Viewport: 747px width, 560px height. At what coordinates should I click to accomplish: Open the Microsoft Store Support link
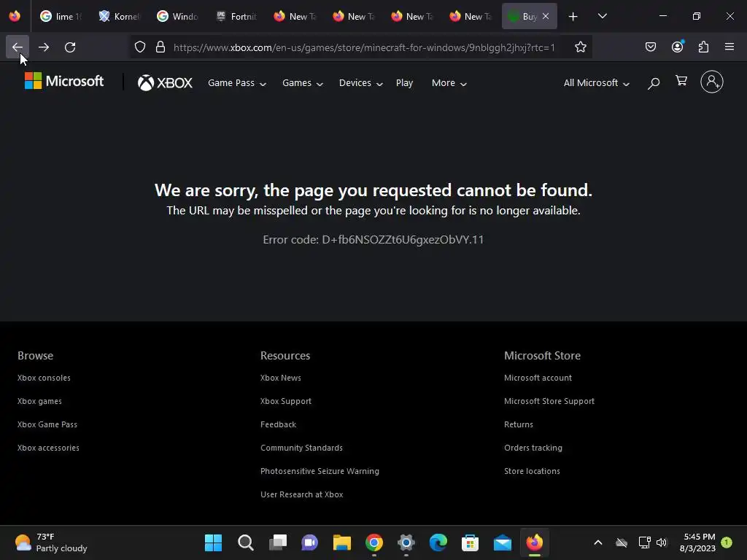click(549, 401)
